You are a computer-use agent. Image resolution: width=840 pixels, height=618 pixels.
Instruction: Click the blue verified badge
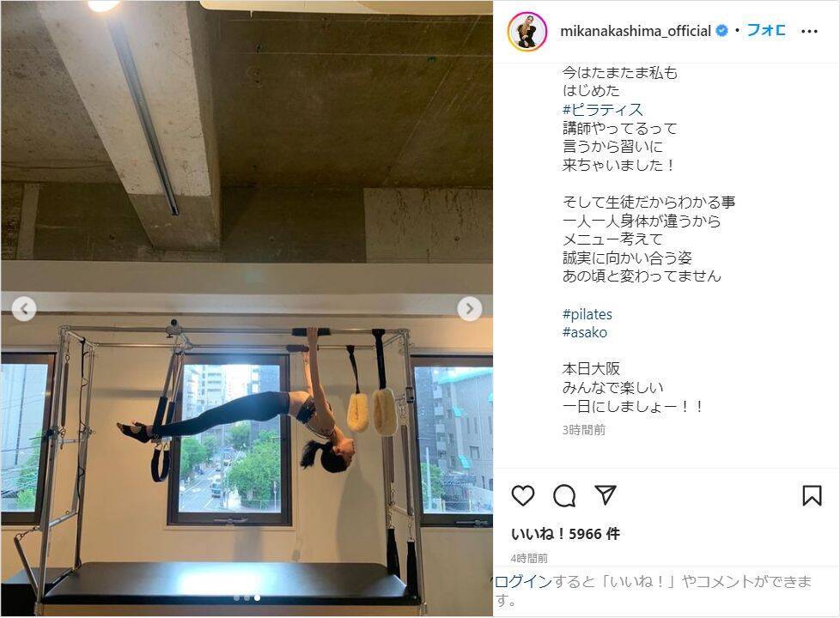coord(722,31)
